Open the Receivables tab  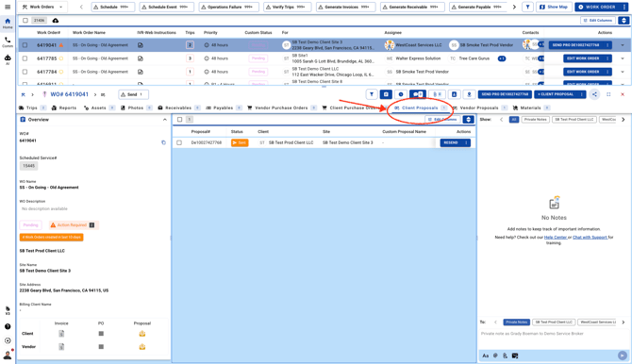pos(178,108)
